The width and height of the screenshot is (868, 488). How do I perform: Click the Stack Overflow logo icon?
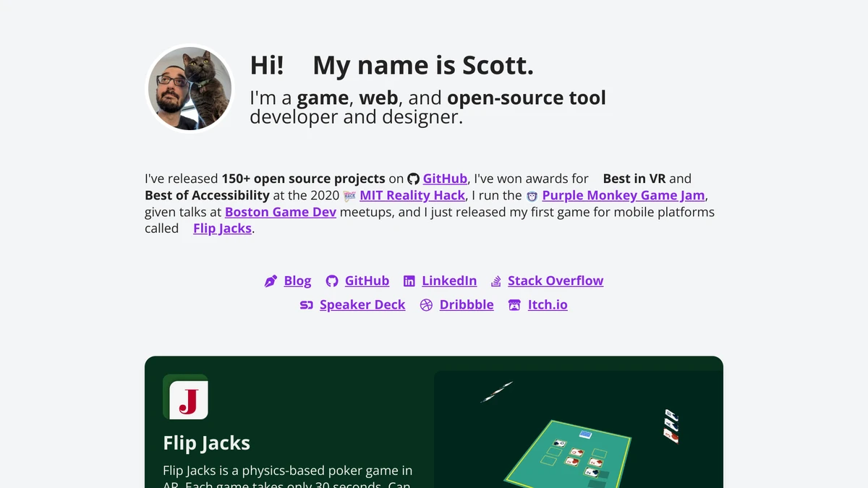[x=495, y=281]
